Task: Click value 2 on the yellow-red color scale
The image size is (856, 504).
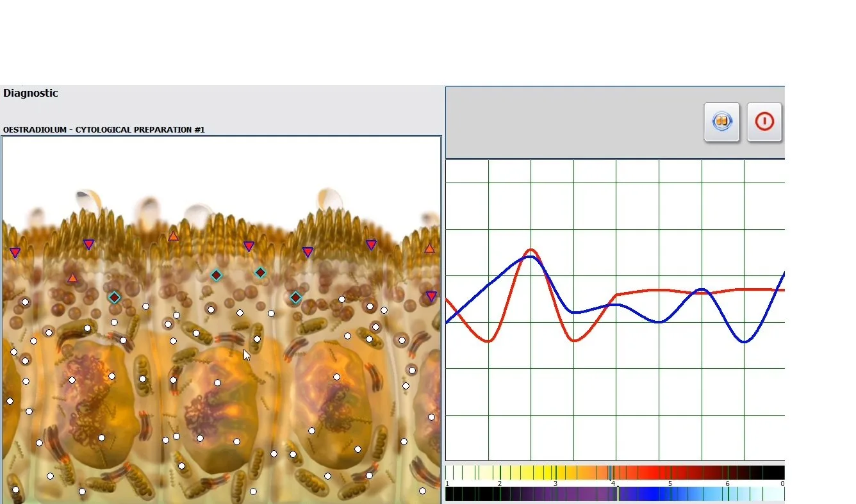Action: tap(500, 484)
